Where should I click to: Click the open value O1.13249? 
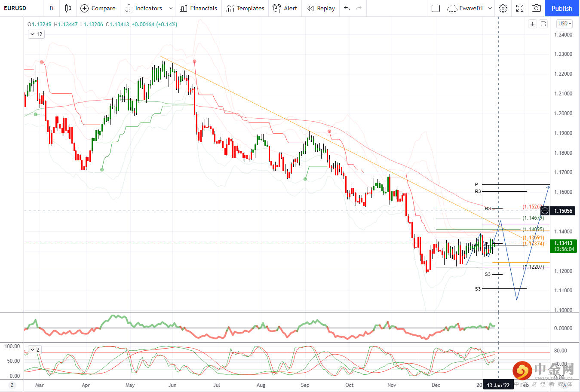(x=40, y=24)
